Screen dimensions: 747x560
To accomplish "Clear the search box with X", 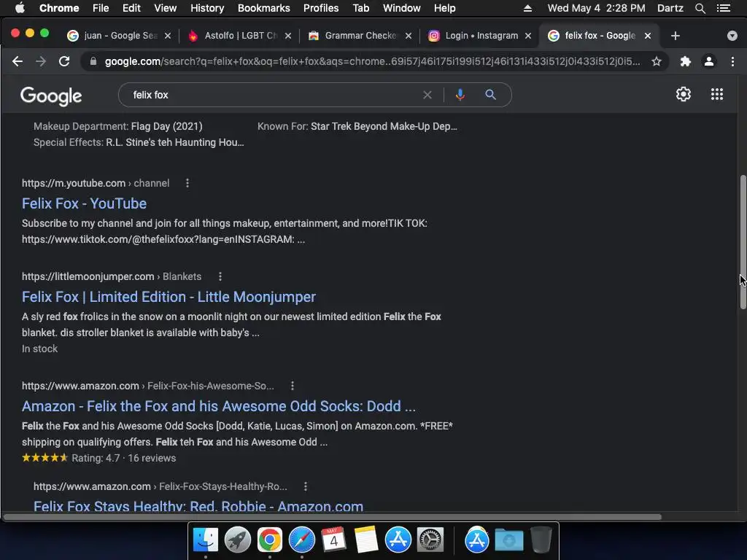I will [427, 95].
